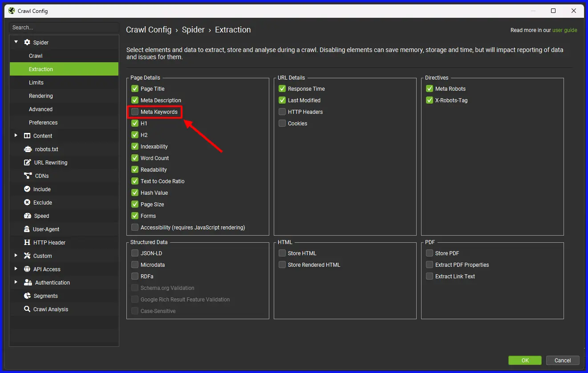Screen dimensions: 588x373
Task: Enable the Store Rendered HTML checkbox
Action: 282,265
